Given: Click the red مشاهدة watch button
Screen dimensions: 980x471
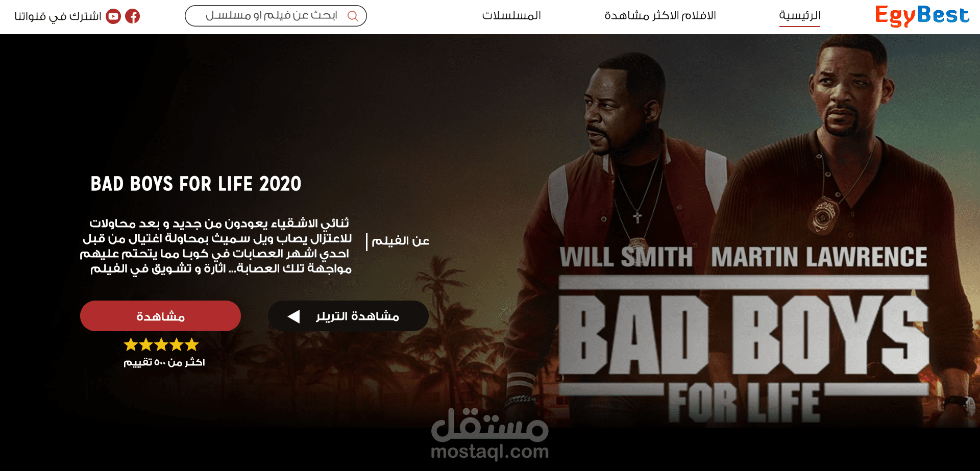Looking at the screenshot, I should pos(160,316).
